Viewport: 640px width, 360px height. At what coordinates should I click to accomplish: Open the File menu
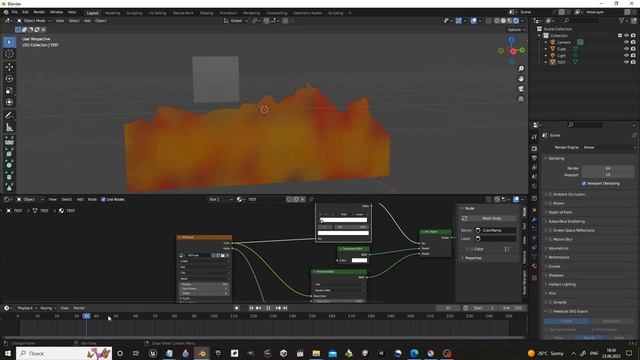15,12
